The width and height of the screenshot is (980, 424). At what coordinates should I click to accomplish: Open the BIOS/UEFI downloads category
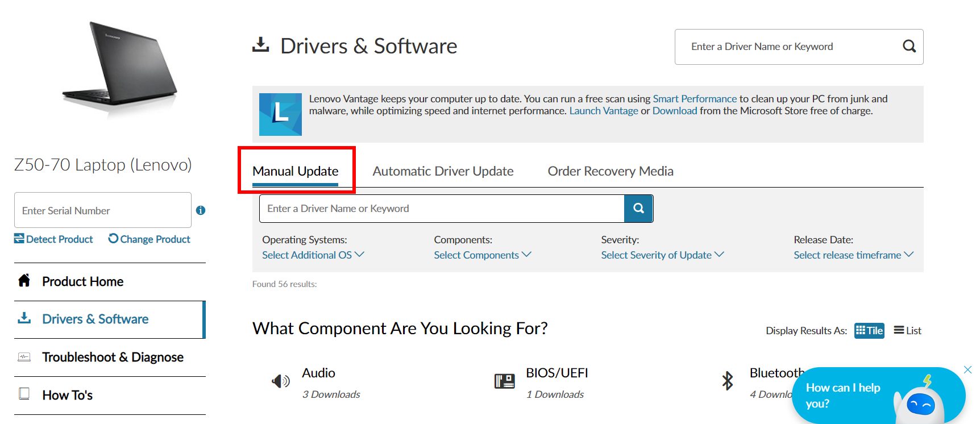[x=557, y=373]
